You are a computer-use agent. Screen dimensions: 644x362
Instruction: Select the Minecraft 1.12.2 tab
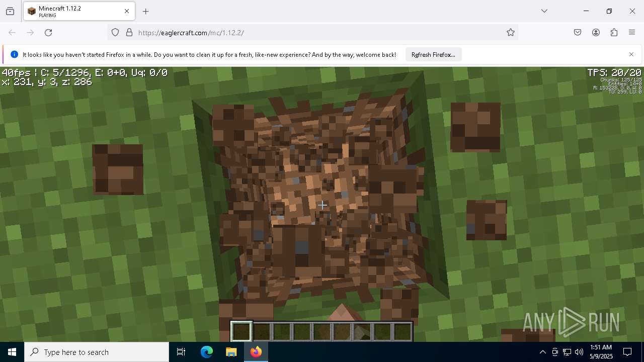click(x=79, y=12)
